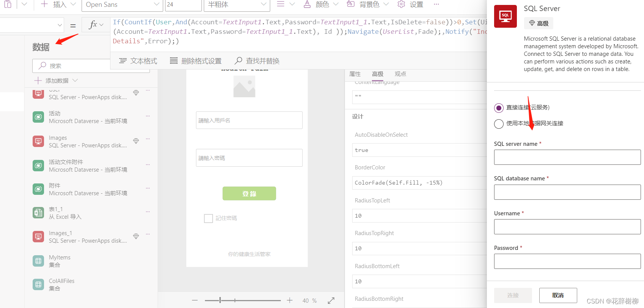The width and height of the screenshot is (644, 308).
Task: Open more options for Images_1
Action: 148,234
